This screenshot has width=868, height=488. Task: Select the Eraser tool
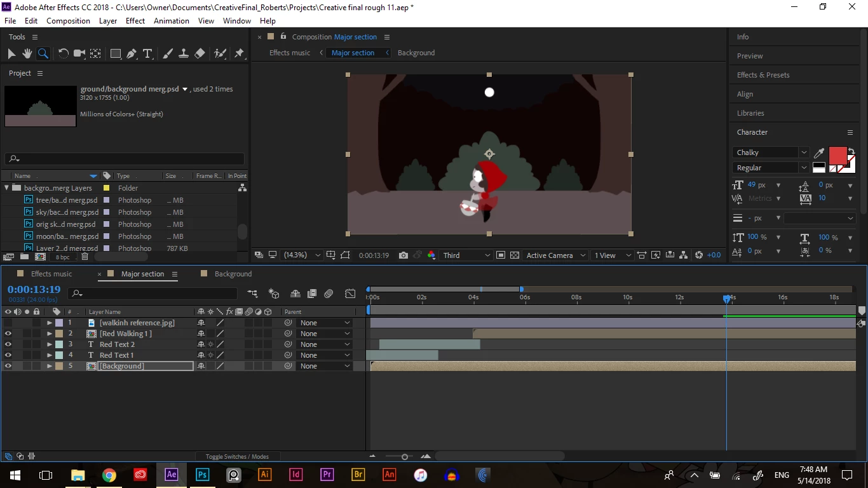200,54
